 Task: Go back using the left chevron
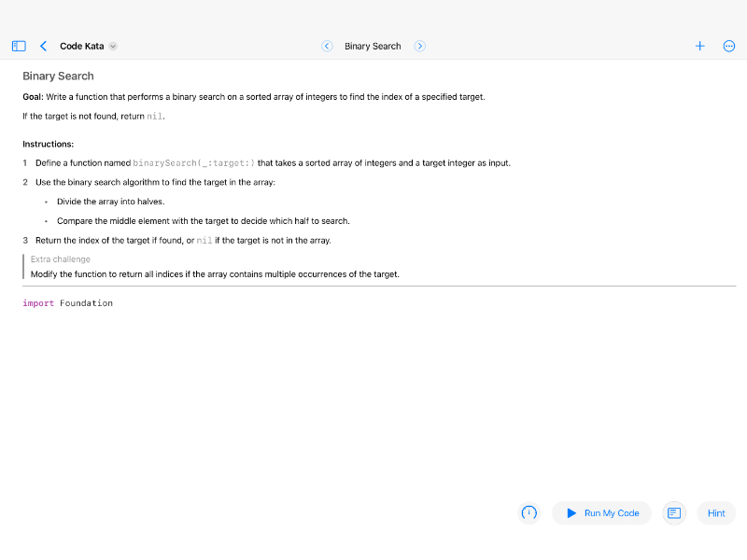click(43, 46)
